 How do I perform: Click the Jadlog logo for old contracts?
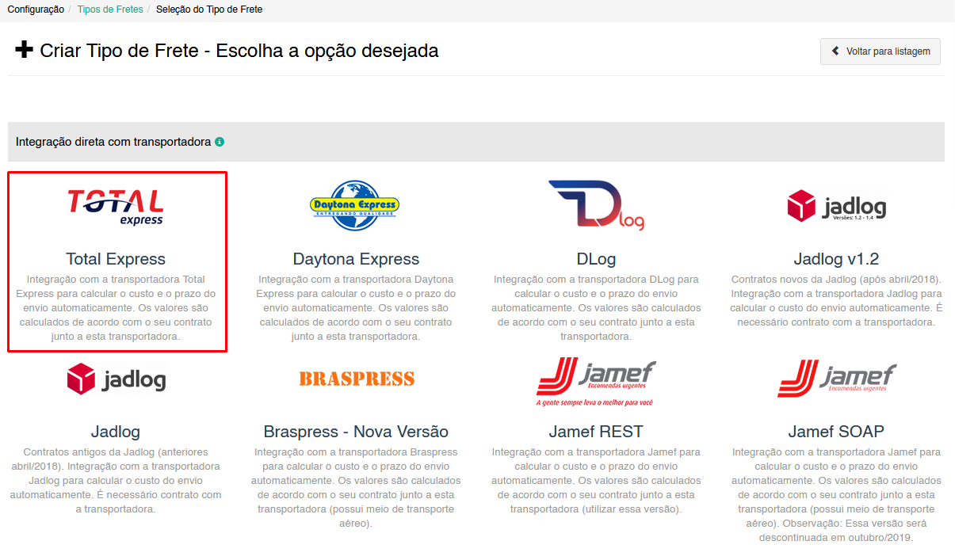(x=117, y=379)
